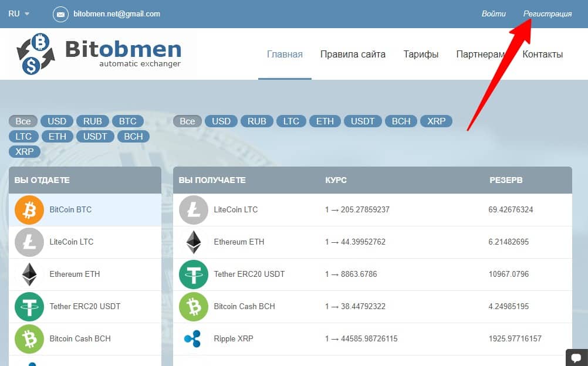Filter give currencies by BTC
Viewport: 588px width, 366px height.
(128, 121)
